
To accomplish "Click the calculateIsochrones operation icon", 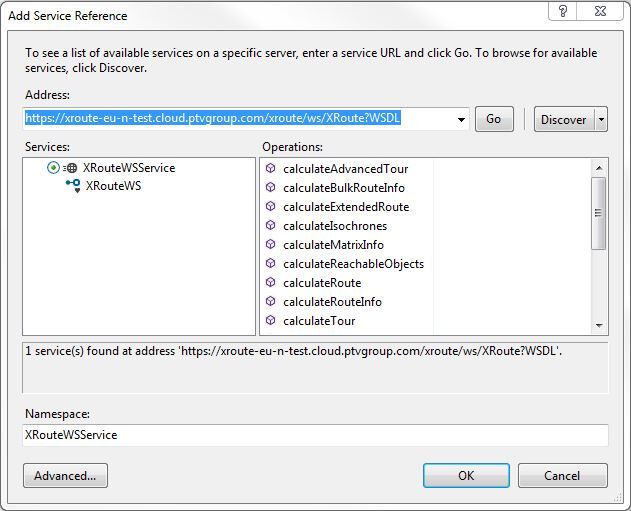I will click(x=270, y=225).
